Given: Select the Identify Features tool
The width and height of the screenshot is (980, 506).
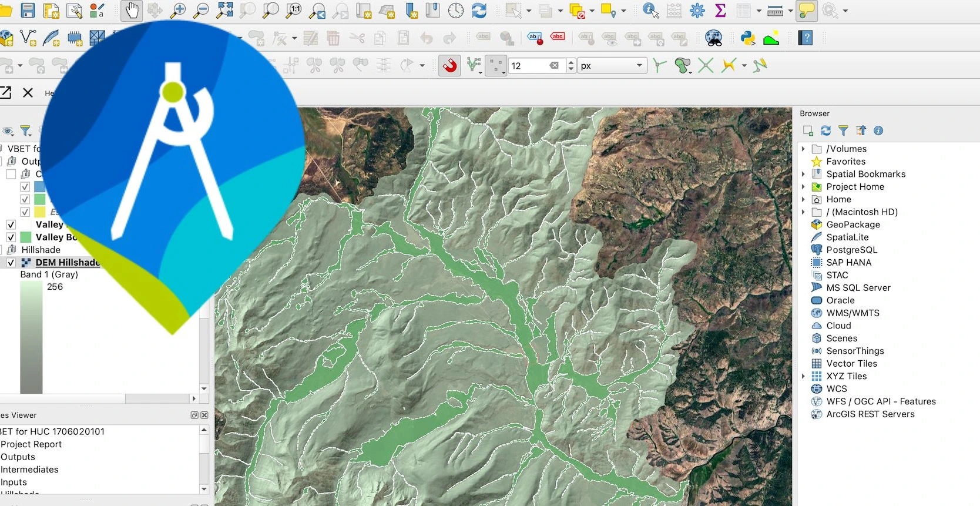Looking at the screenshot, I should pyautogui.click(x=650, y=10).
